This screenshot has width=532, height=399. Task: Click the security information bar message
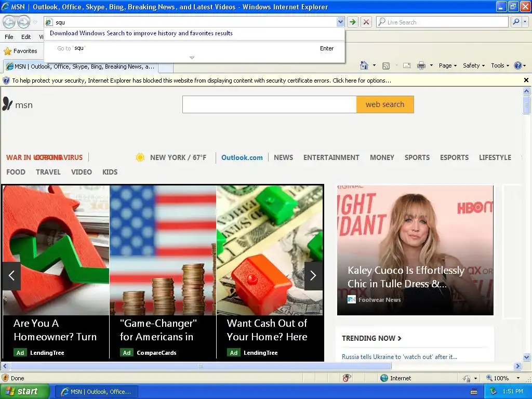202,81
